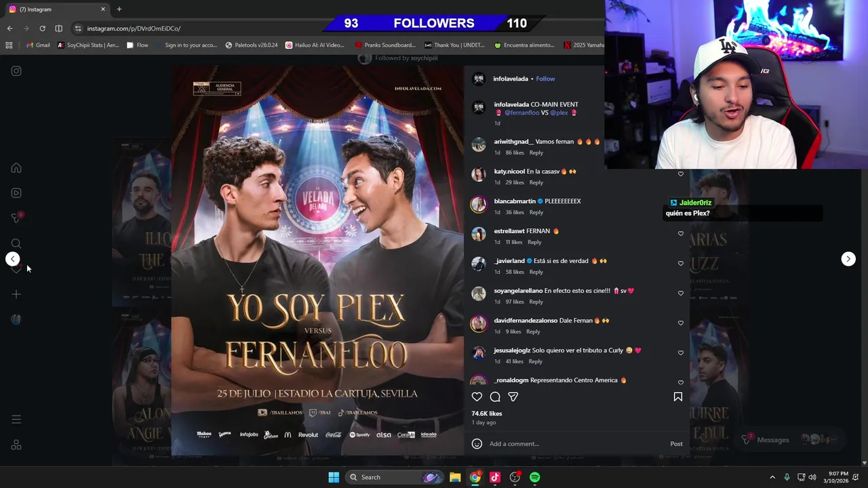Open browser apps grid icon
The width and height of the screenshot is (868, 488).
9,45
